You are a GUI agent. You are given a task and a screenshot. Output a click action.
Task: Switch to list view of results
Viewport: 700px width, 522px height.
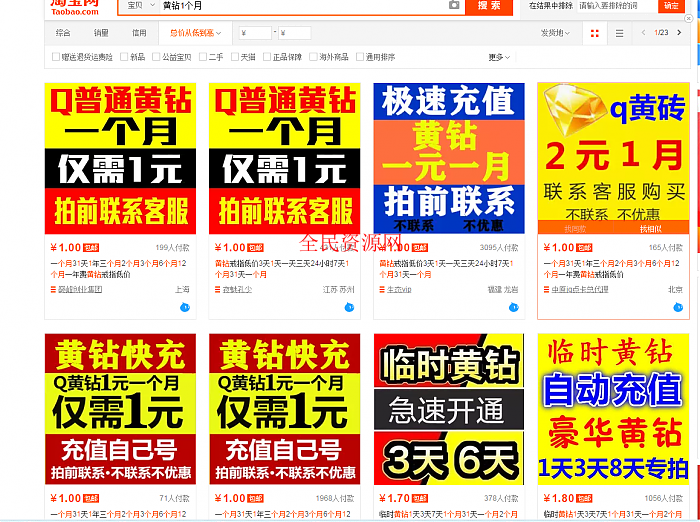click(619, 33)
